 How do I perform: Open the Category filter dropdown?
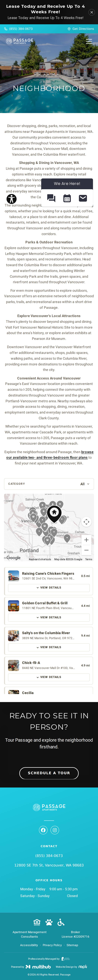49,484
